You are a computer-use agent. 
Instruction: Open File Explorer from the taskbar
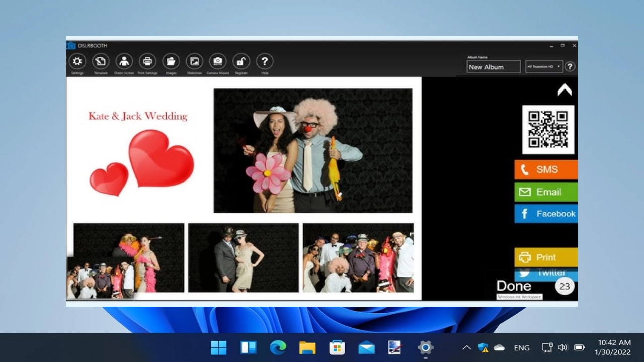[307, 347]
